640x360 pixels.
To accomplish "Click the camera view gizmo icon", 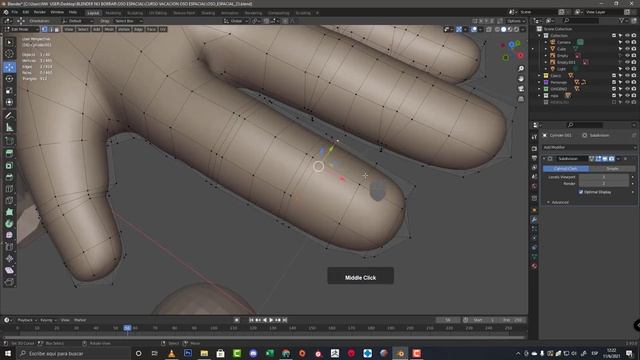I will (x=521, y=89).
